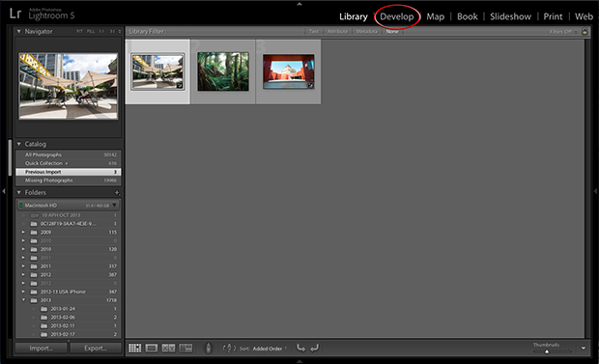Switch to Grid view icon in toolbar
The height and width of the screenshot is (364, 599).
tap(135, 348)
